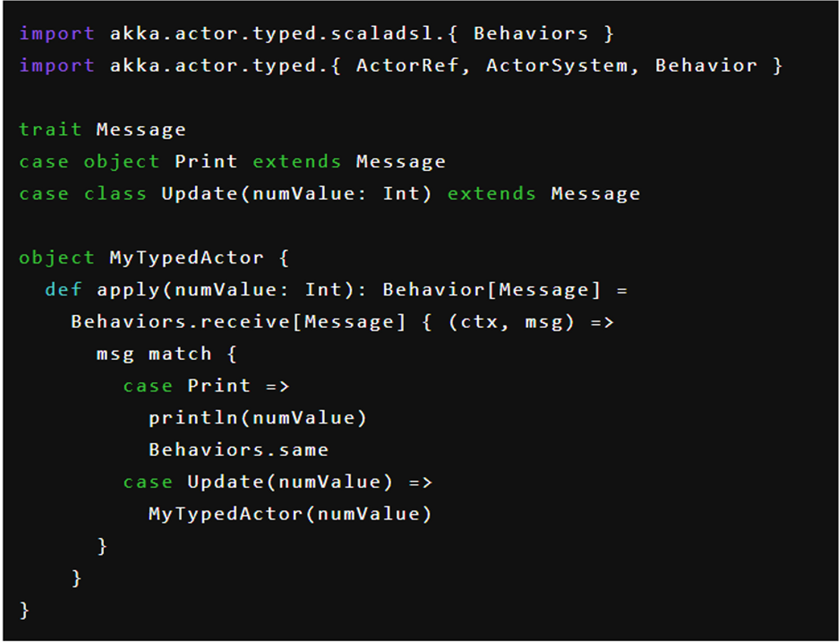The image size is (840, 643).
Task: Click Behaviors.same expression
Action: pos(238,450)
